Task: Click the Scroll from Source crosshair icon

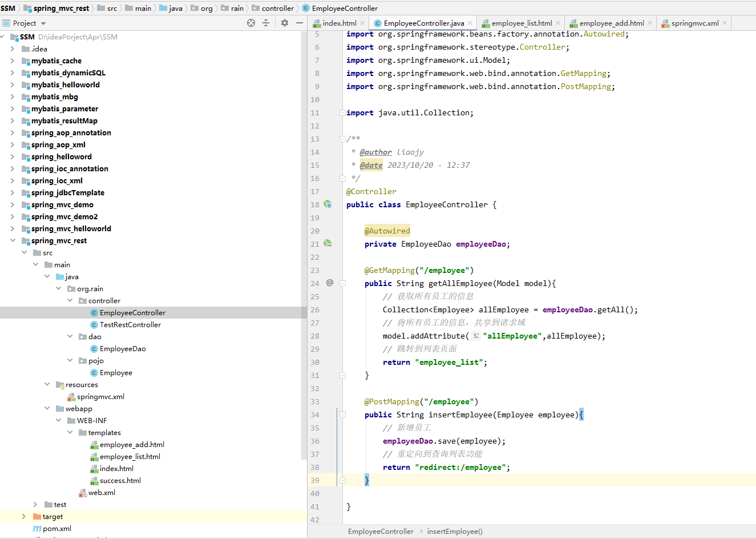Action: [x=251, y=23]
